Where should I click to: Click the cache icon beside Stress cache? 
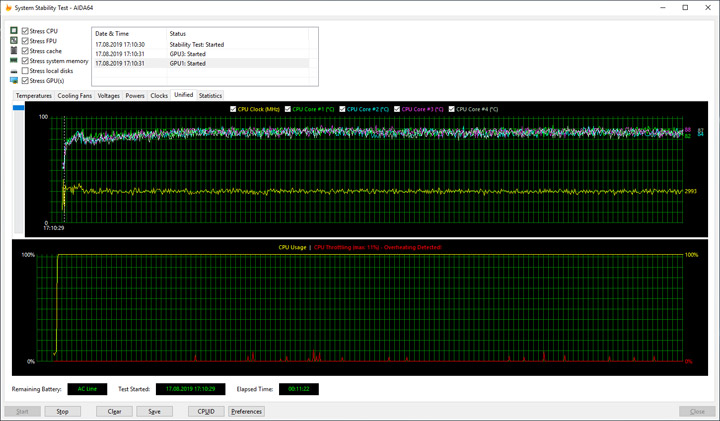[14, 51]
